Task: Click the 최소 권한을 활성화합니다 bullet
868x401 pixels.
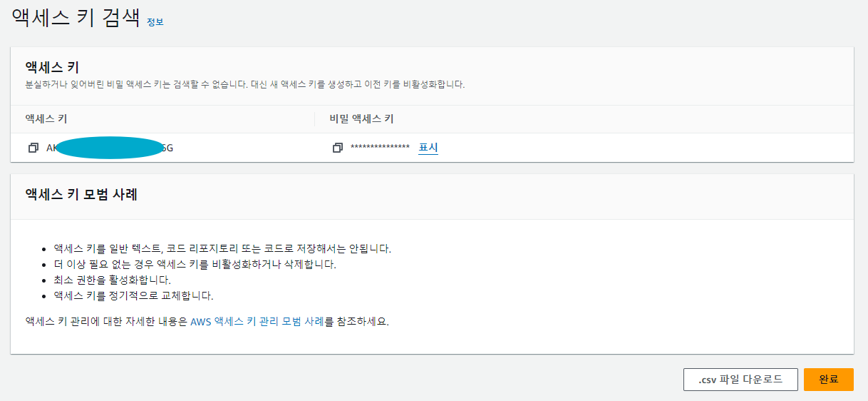Action: tap(112, 280)
